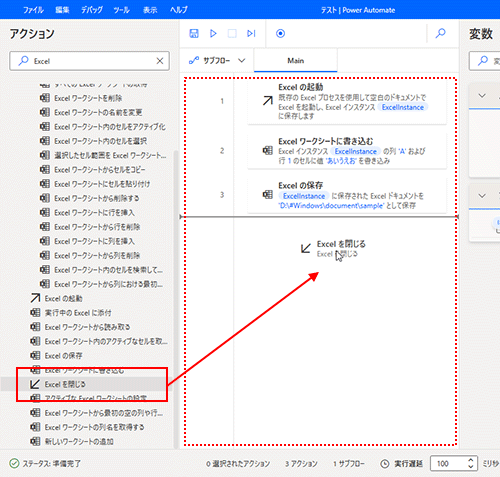Click the Excel を閉じる icon in actions list

(x=35, y=384)
